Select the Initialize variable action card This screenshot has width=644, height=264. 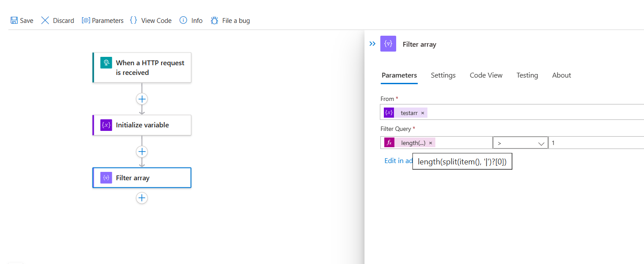coord(142,125)
